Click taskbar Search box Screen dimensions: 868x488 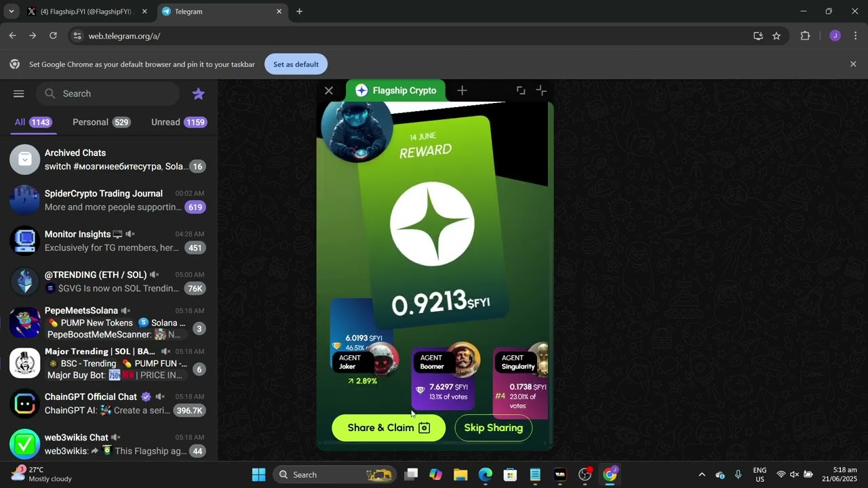(335, 474)
